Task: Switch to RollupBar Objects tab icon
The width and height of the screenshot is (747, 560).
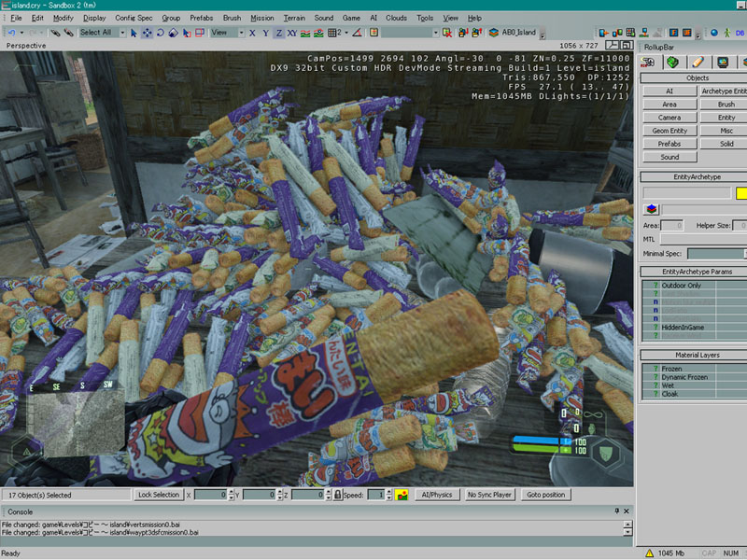Action: pyautogui.click(x=648, y=62)
